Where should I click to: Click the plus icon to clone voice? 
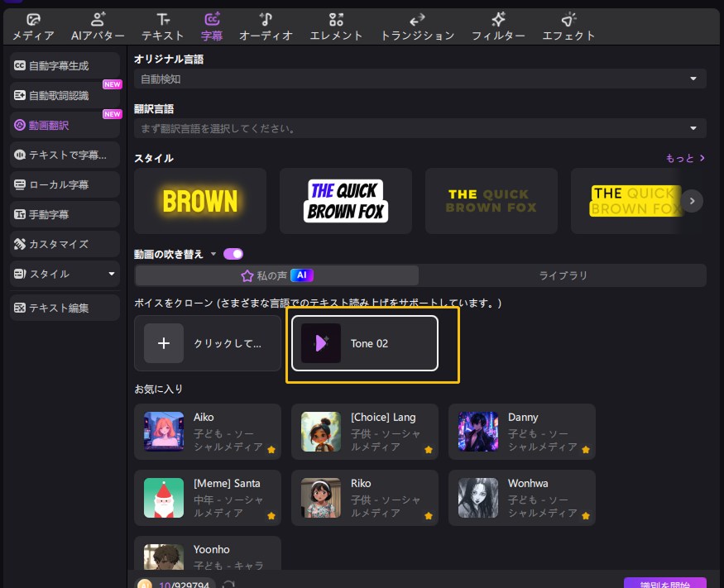(164, 343)
